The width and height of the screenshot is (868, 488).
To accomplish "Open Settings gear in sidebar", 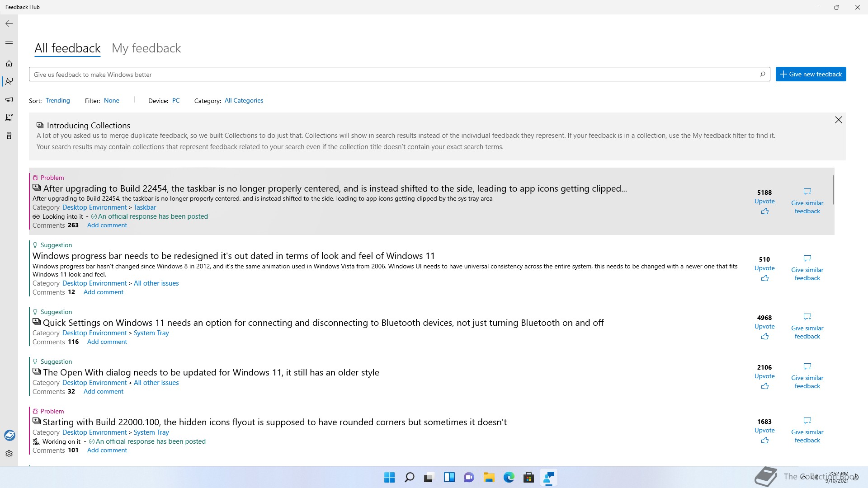I will click(9, 454).
